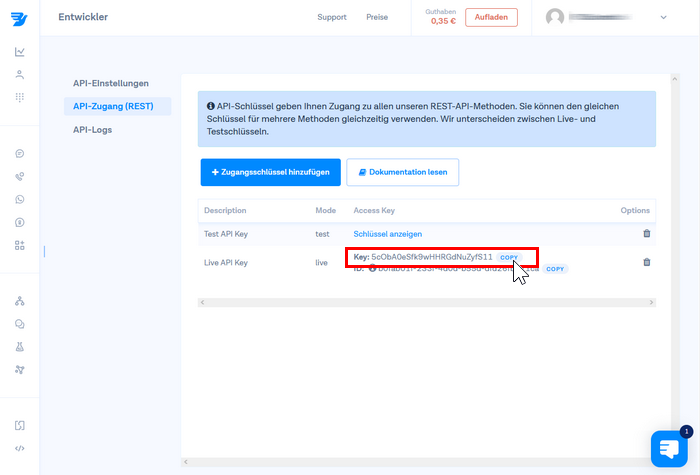Screen dimensions: 700x475
Task: Delete the Test API Key via trash icon
Action: pyautogui.click(x=646, y=233)
